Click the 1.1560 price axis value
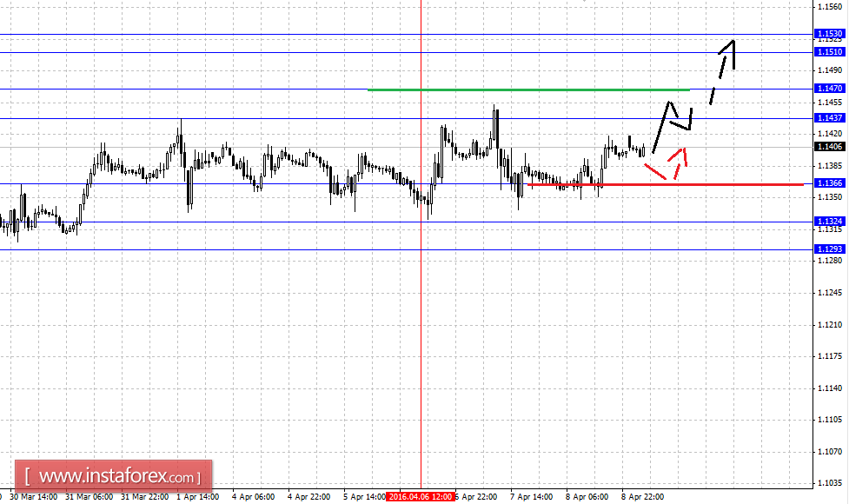Image resolution: width=849 pixels, height=504 pixels. pos(830,7)
